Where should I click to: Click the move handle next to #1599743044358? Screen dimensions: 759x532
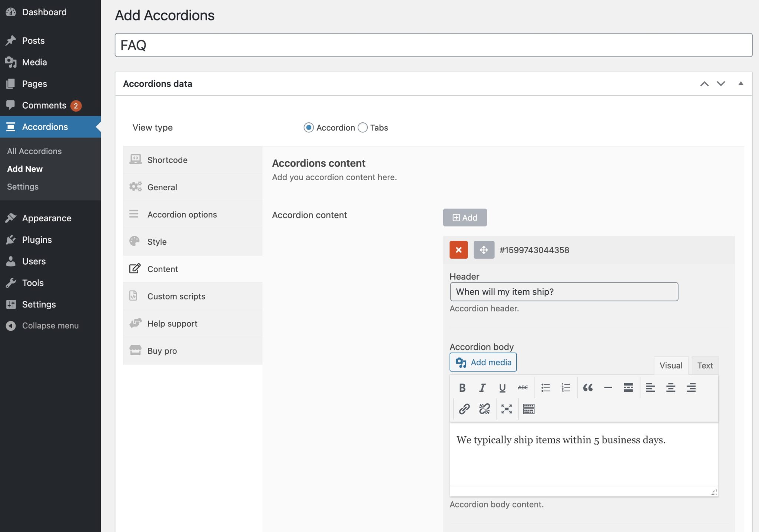coord(484,250)
